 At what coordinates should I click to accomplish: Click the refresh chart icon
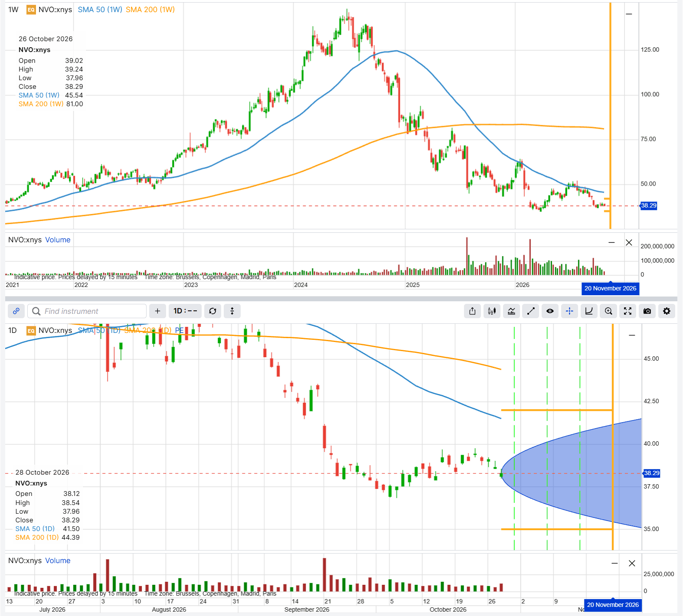(x=212, y=311)
